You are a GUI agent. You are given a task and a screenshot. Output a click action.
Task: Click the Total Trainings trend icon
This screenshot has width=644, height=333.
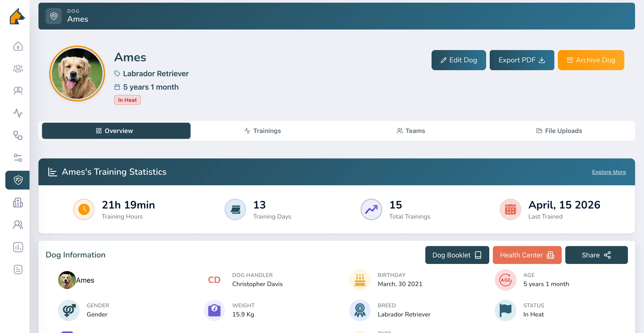(371, 209)
